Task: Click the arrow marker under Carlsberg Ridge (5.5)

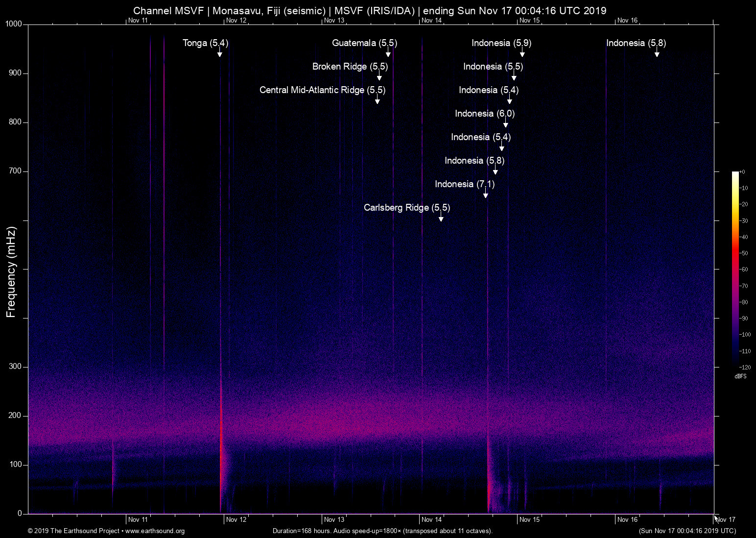Action: (441, 218)
